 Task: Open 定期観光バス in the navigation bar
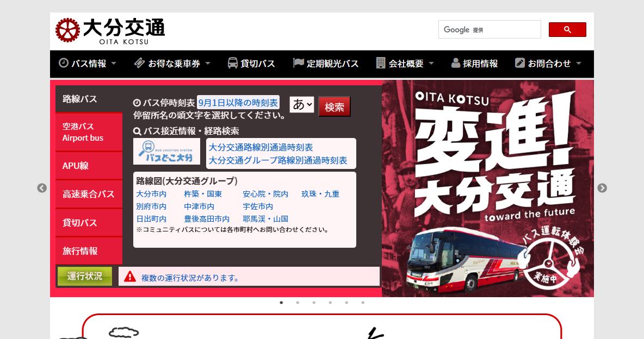326,64
